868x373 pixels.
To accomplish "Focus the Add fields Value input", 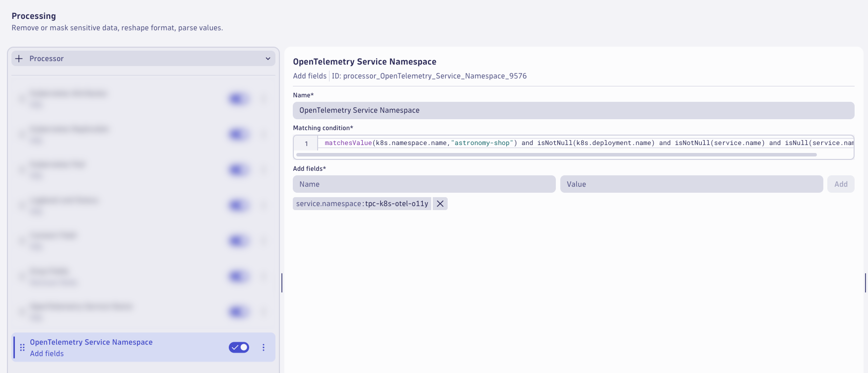I will coord(691,184).
